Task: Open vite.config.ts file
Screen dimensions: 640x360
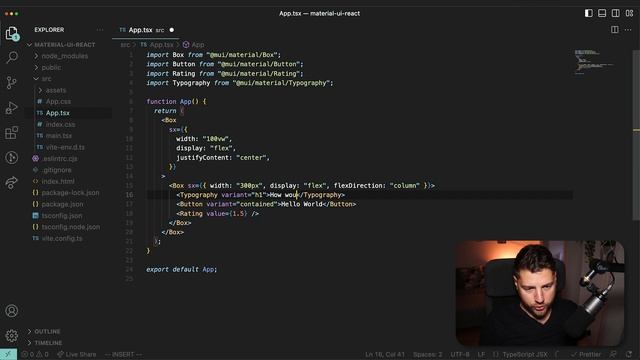Action: [62, 238]
